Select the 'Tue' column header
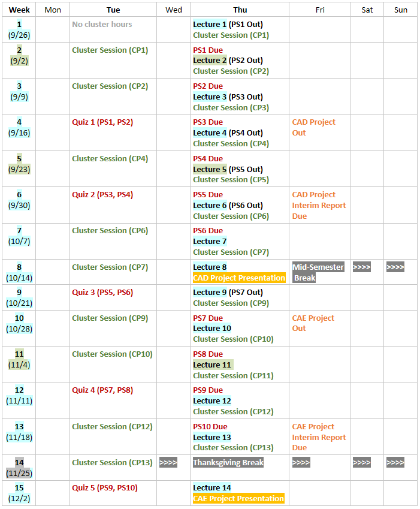This screenshot has width=420, height=509. 113,10
